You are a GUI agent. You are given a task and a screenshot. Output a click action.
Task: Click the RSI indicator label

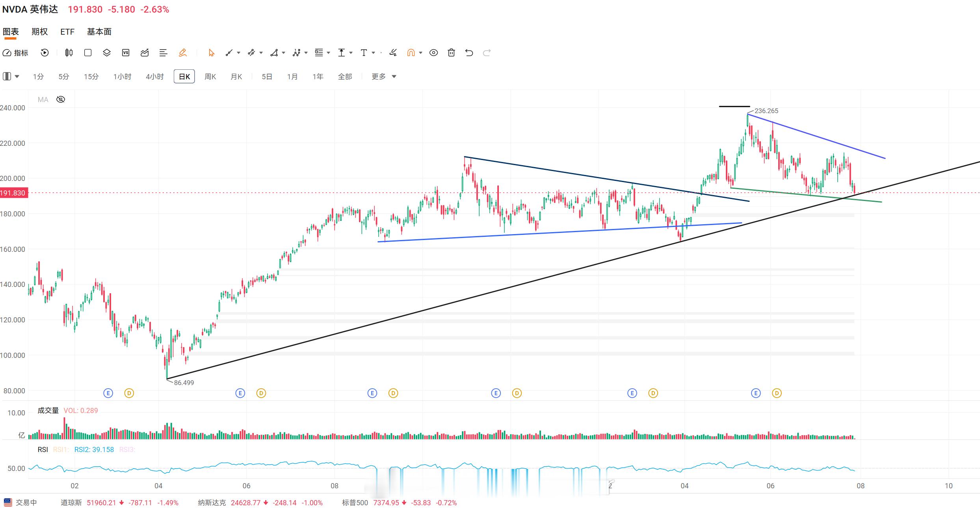[x=43, y=450]
